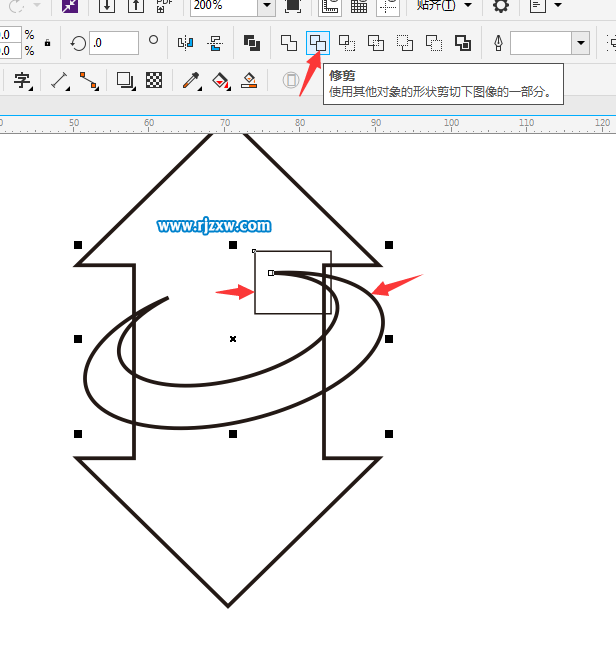Select the Parallel Dimension tool
The height and width of the screenshot is (653, 616).
(60, 81)
